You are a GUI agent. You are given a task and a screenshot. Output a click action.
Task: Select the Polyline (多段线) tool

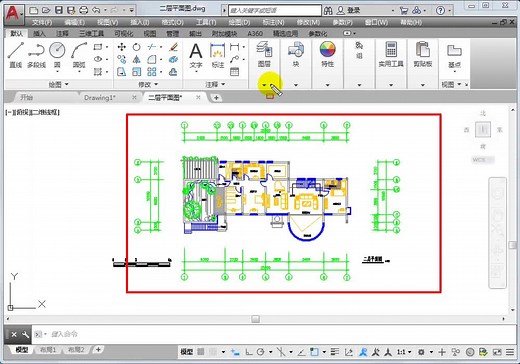pyautogui.click(x=36, y=55)
